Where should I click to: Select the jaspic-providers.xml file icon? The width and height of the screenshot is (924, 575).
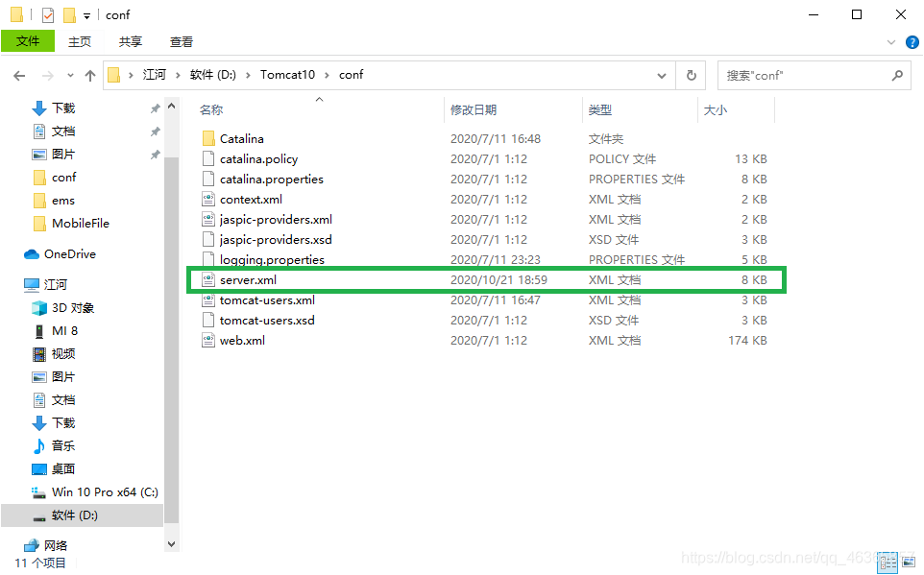click(208, 219)
